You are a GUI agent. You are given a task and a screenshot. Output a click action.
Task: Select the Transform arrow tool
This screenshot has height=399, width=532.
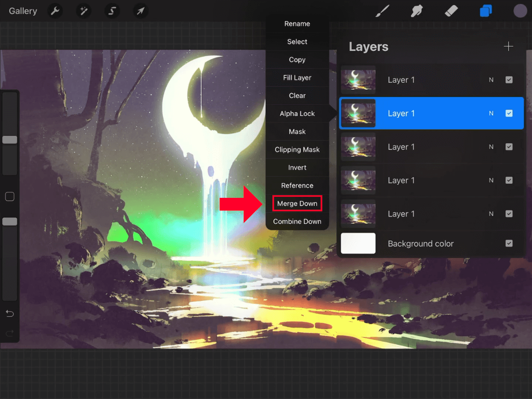tap(140, 10)
